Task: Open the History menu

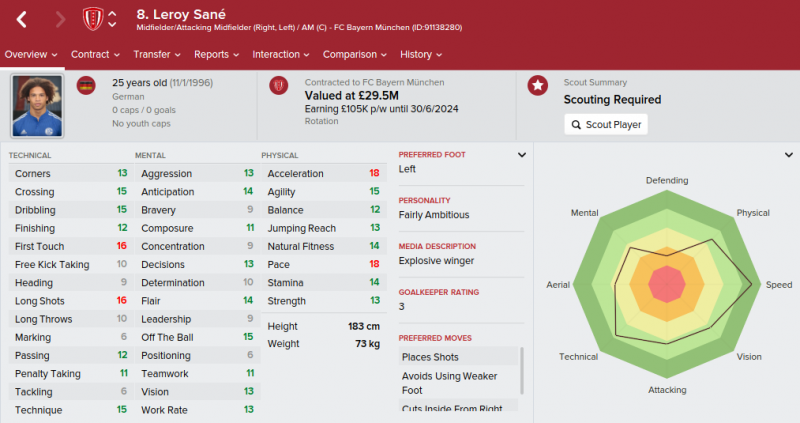Action: pyautogui.click(x=421, y=55)
